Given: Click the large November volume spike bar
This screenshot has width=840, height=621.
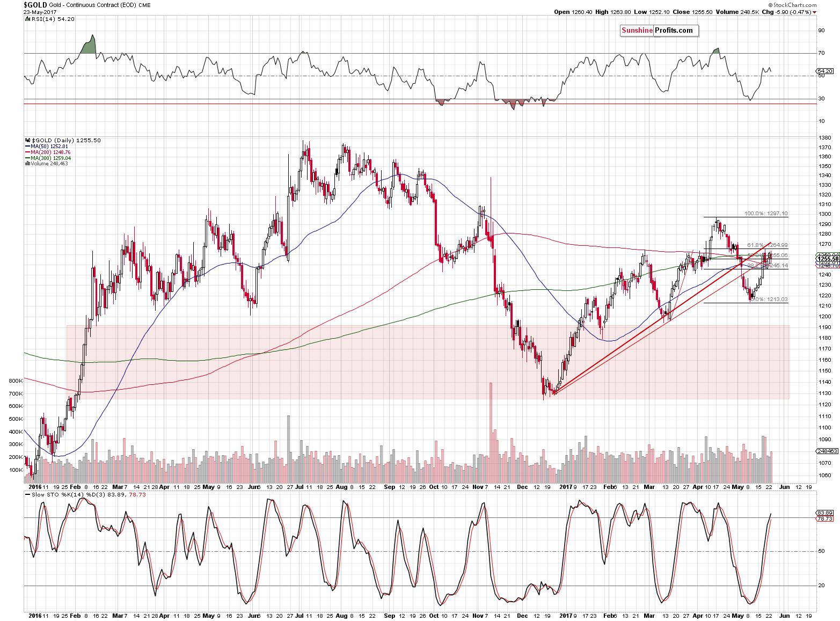Looking at the screenshot, I should tap(491, 433).
